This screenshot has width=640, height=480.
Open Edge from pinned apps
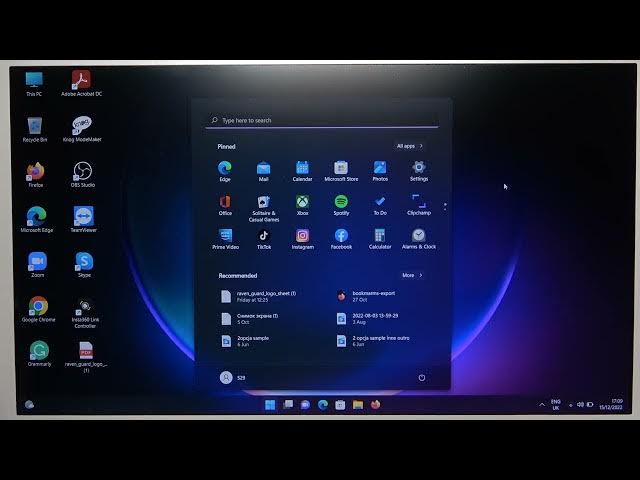pyautogui.click(x=224, y=171)
